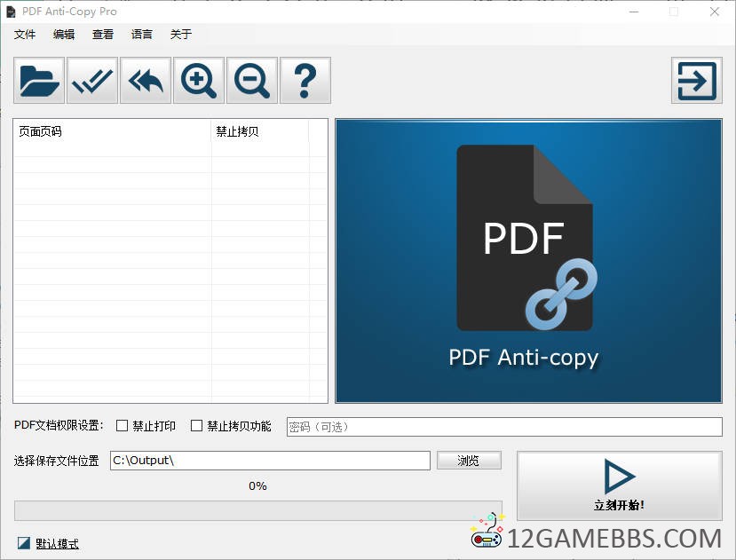Viewport: 736px width, 560px height.
Task: Click the default mode square icon
Action: click(23, 543)
